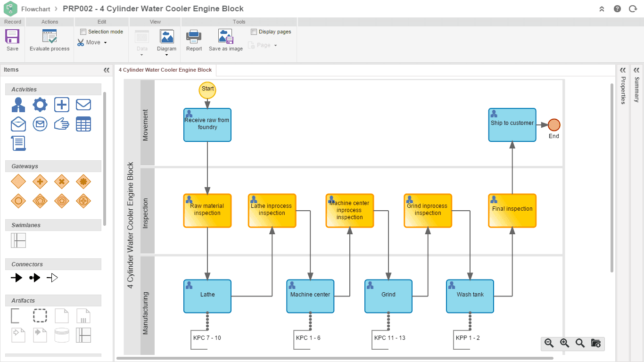Select the Final inspection activity
Image resolution: width=644 pixels, height=362 pixels.
(512, 211)
